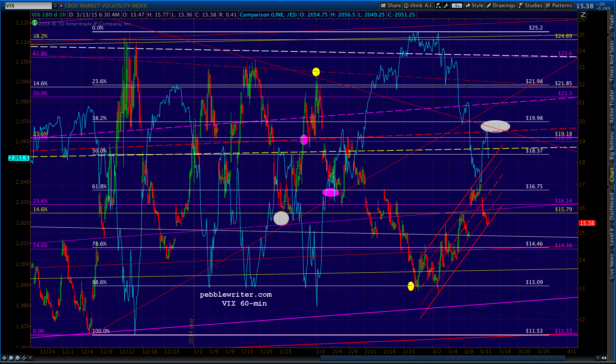Screen dimensions: 616x364
Task: Click the zoom in magnifier icon
Action: [x=11, y=358]
